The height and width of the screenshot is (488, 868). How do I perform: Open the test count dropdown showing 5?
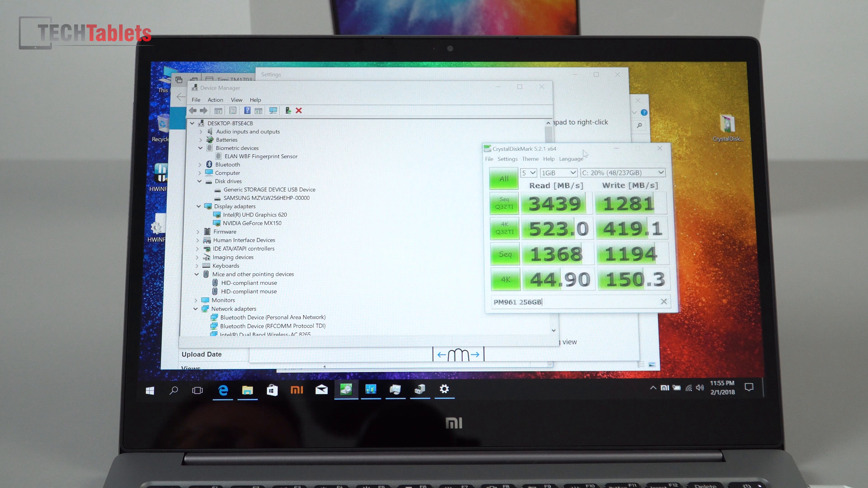pyautogui.click(x=528, y=173)
